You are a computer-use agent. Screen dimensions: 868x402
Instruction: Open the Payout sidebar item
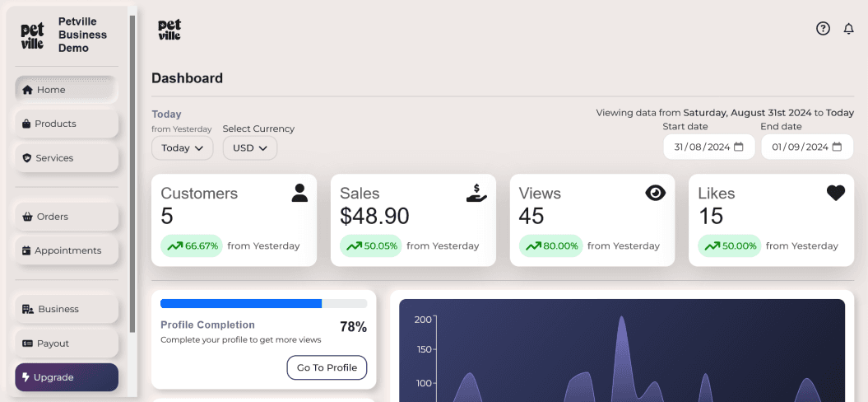point(67,344)
